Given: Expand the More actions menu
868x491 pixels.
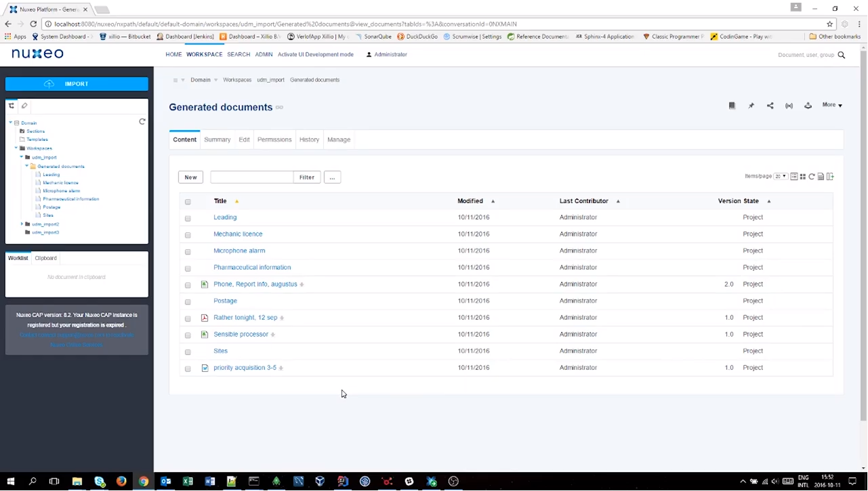Looking at the screenshot, I should pyautogui.click(x=831, y=105).
